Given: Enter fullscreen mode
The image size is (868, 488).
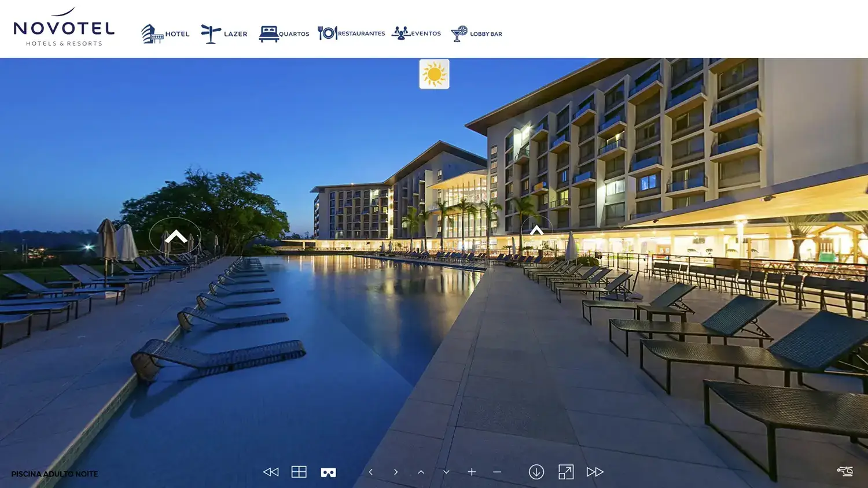Looking at the screenshot, I should [x=567, y=472].
